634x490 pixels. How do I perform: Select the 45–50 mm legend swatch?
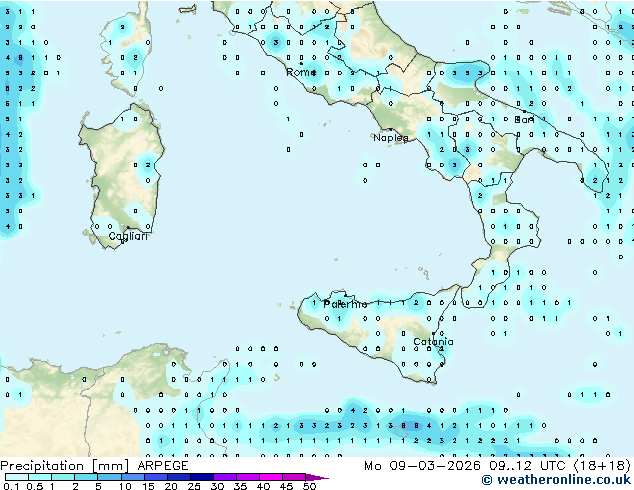[x=294, y=477]
